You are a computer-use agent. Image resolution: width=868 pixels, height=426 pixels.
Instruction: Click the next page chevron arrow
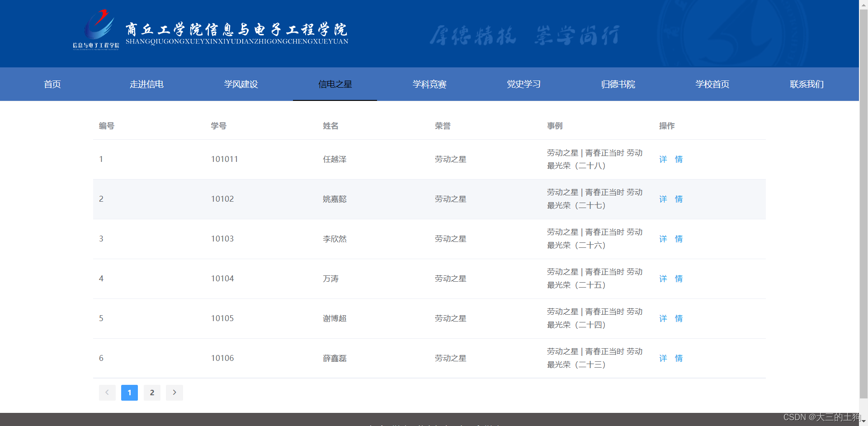174,393
